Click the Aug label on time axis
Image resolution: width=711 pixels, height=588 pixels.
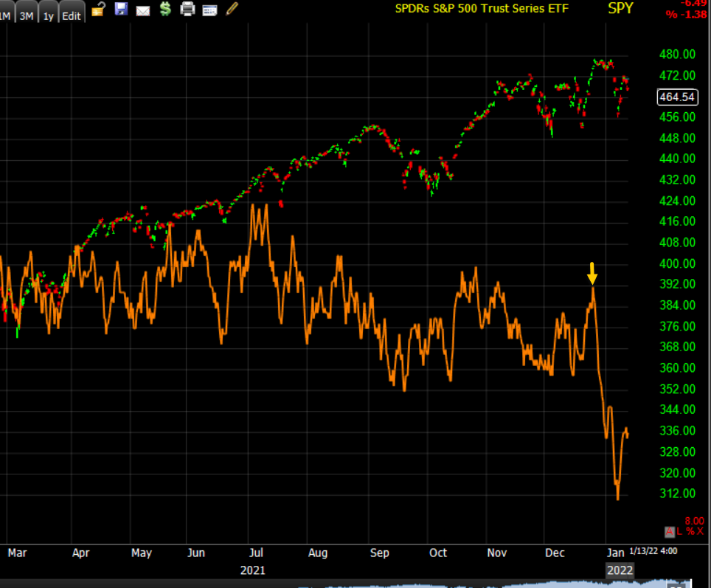point(317,553)
